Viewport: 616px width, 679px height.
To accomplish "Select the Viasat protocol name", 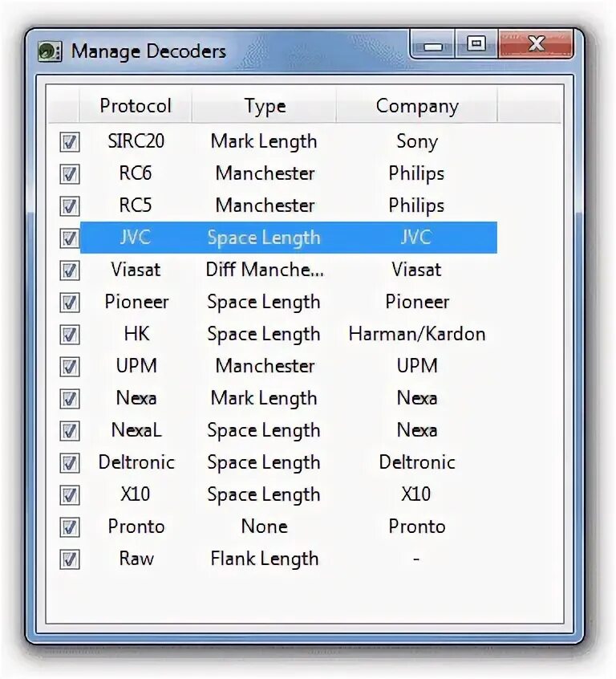I will click(x=136, y=270).
